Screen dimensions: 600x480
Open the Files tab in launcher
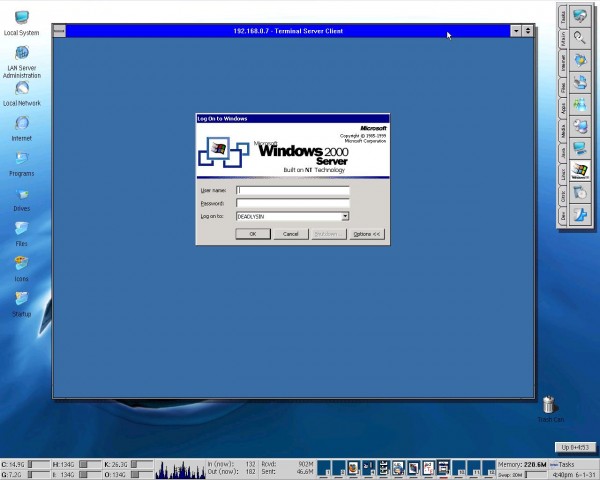coord(562,87)
